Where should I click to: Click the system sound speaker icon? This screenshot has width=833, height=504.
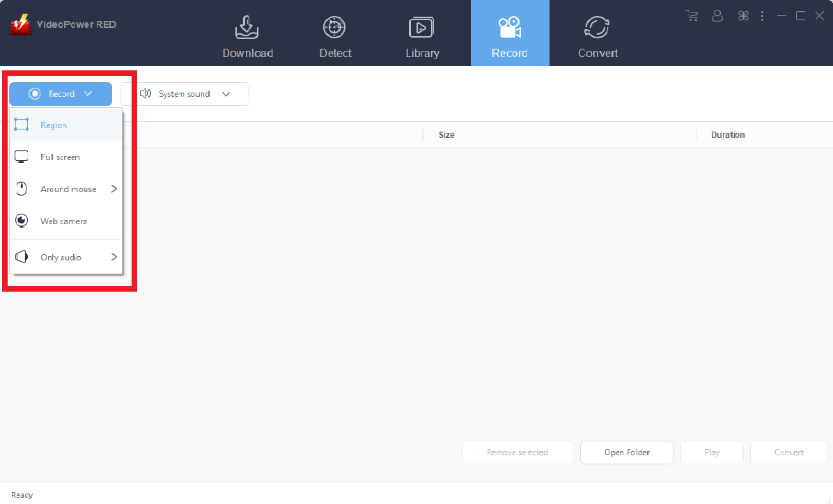tap(146, 93)
